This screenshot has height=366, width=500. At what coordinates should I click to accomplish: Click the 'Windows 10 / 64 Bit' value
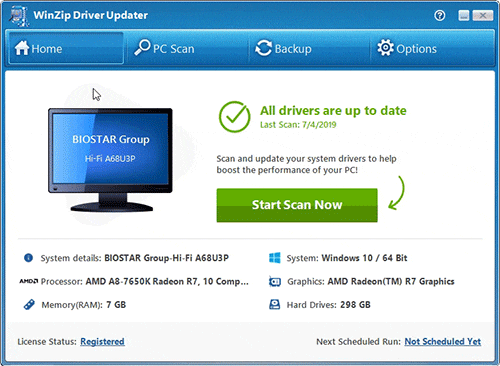364,258
